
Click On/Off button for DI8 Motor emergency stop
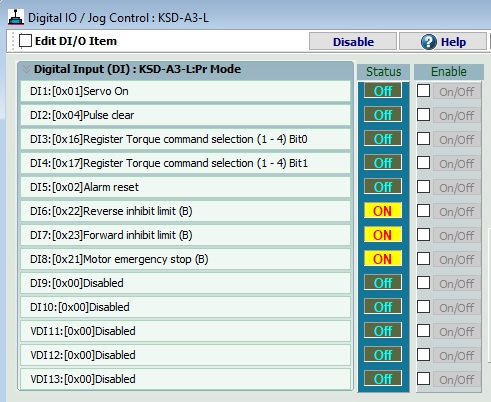457,259
